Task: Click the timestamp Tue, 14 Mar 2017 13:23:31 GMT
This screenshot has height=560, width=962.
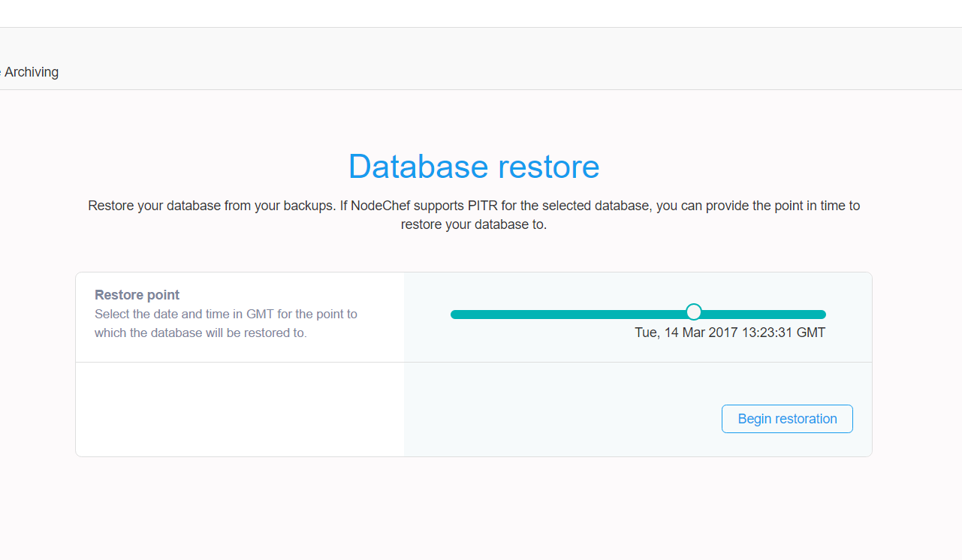Action: click(x=729, y=333)
